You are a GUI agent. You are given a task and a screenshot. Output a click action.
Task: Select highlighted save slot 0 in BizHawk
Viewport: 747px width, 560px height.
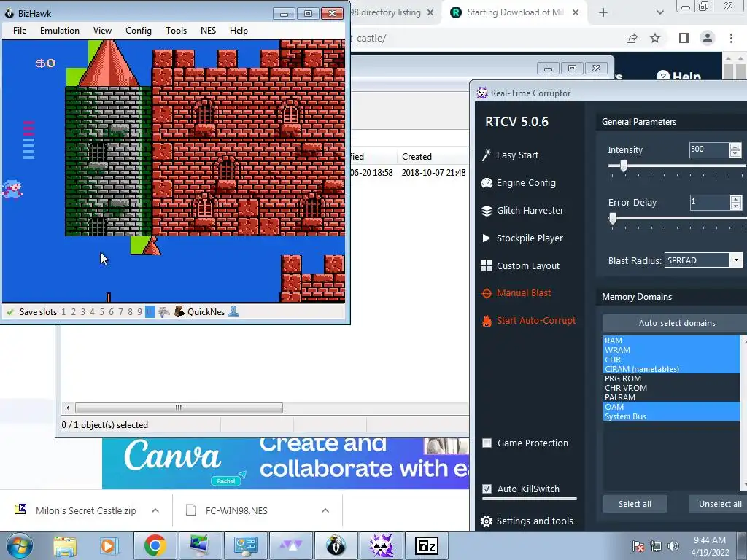[x=150, y=312]
